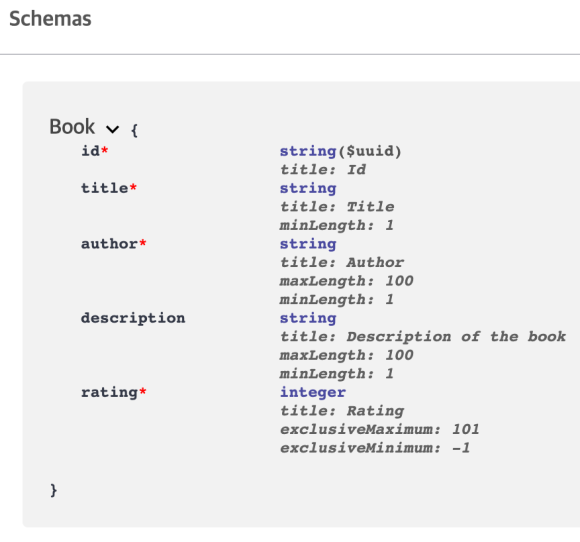Click the string type of author property

coord(308,244)
